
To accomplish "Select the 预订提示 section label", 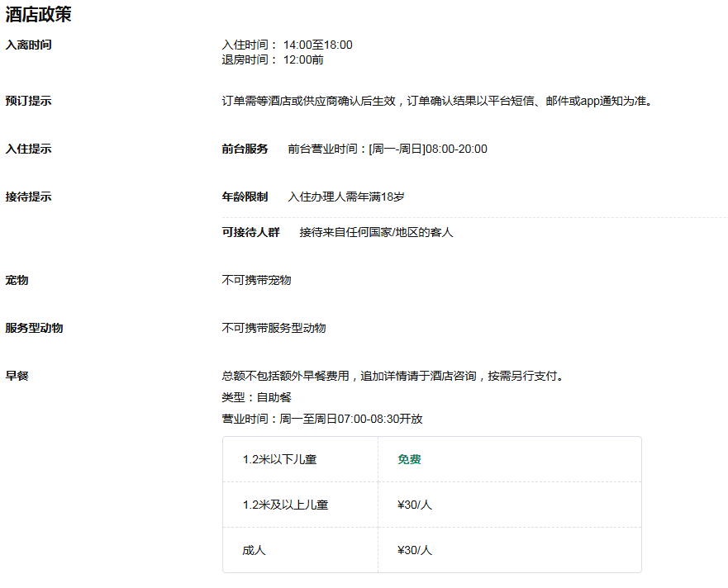I will click(28, 101).
